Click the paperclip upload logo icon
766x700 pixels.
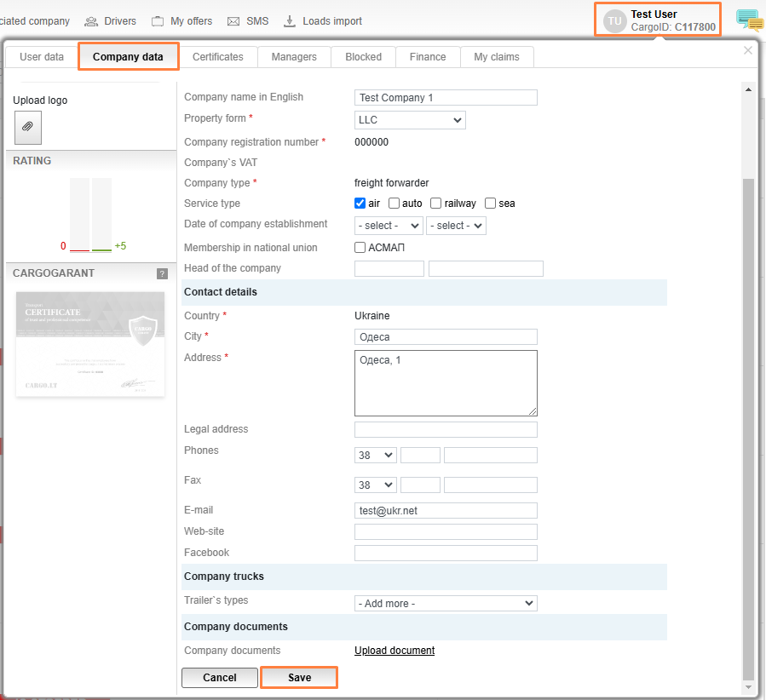point(27,127)
